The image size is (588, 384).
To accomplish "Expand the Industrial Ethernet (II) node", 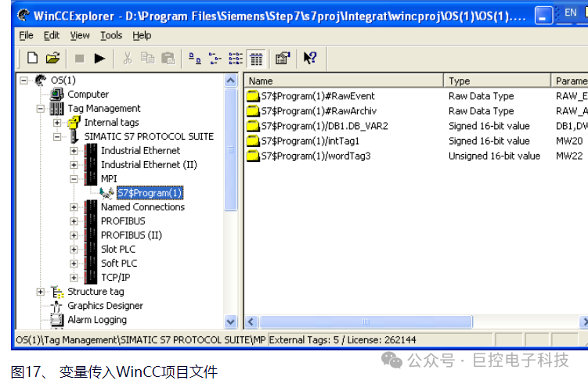I will pos(74,165).
